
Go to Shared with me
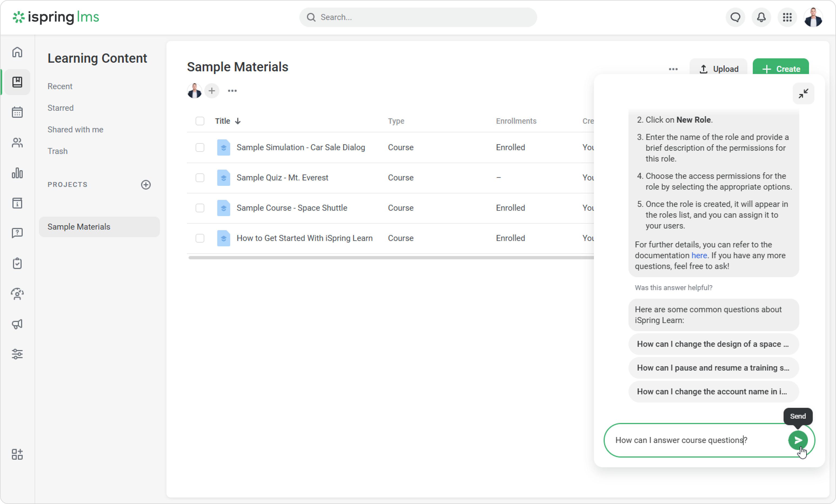click(75, 130)
